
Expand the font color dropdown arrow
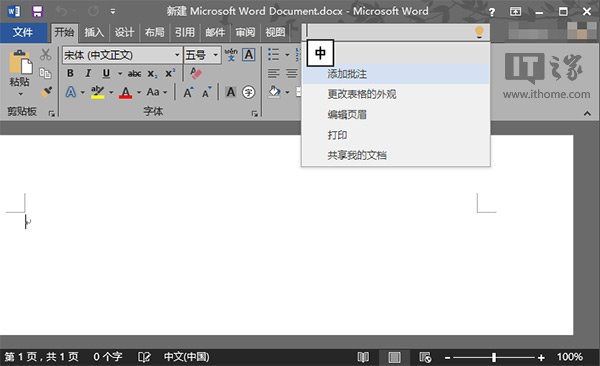point(139,92)
